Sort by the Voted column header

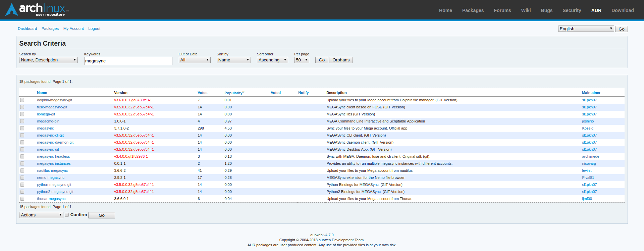pyautogui.click(x=276, y=93)
